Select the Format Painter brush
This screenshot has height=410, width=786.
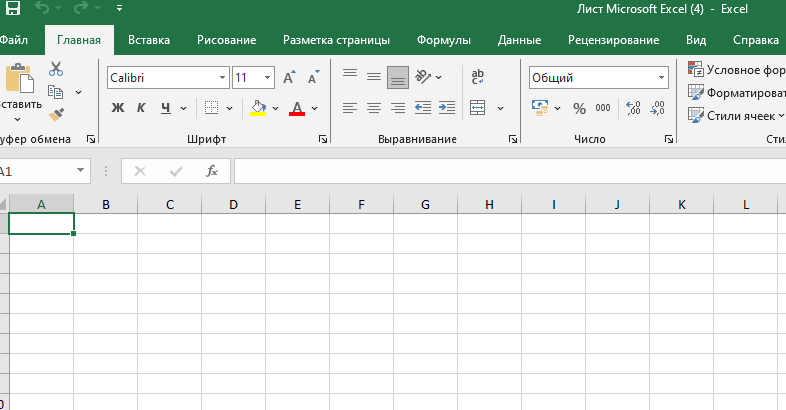click(56, 115)
